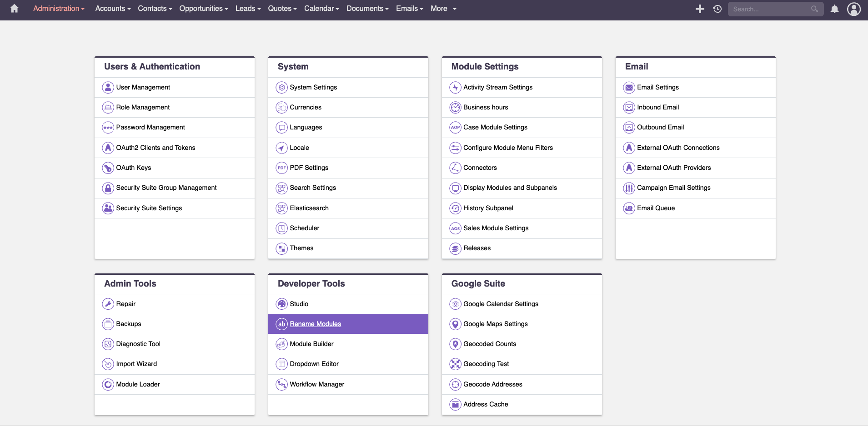Open the Calendar menu
Viewport: 868px width, 426px height.
(321, 9)
